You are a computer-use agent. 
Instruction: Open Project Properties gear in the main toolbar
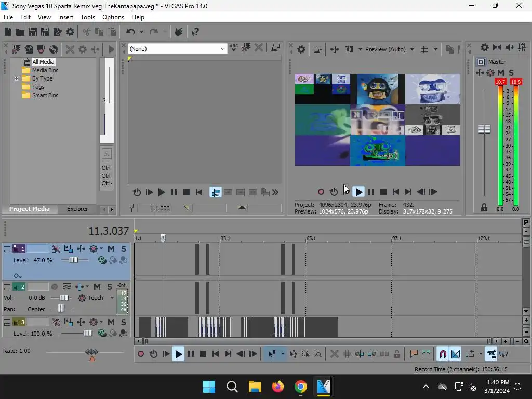(x=70, y=32)
